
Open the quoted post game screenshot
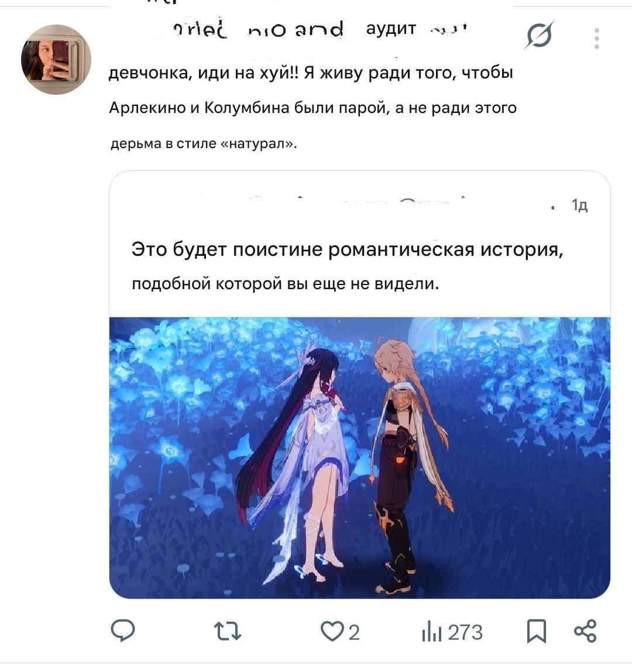point(360,458)
